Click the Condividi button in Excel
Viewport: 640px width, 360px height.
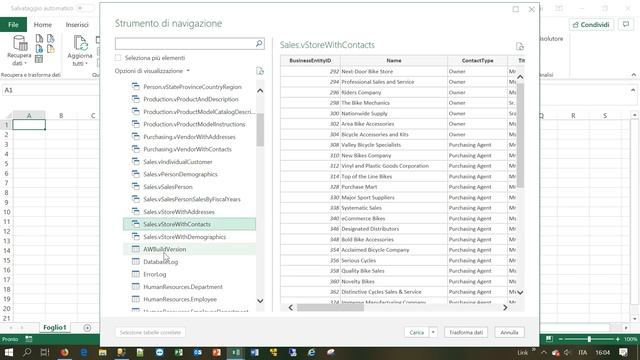[591, 24]
